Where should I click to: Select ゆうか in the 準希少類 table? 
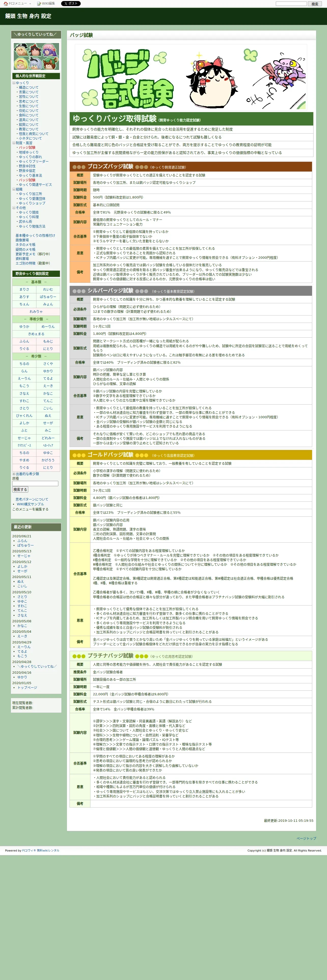pos(24,326)
